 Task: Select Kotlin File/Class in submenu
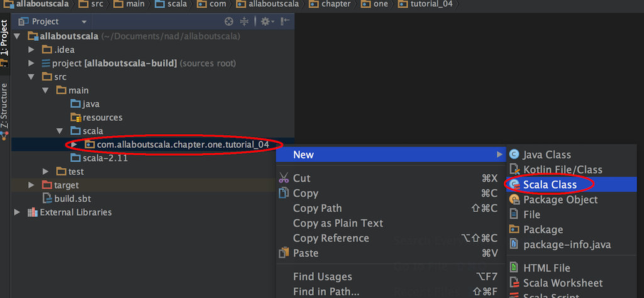[572, 170]
